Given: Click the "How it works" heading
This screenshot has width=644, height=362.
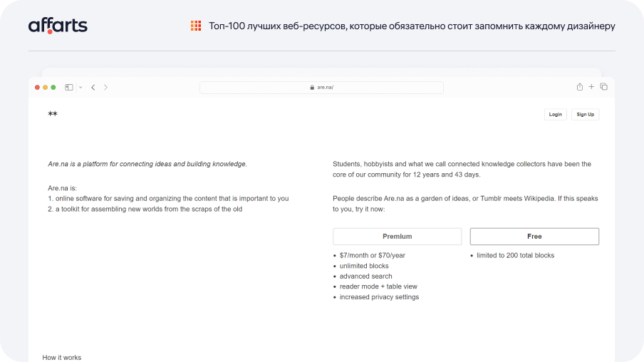Looking at the screenshot, I should click(61, 358).
